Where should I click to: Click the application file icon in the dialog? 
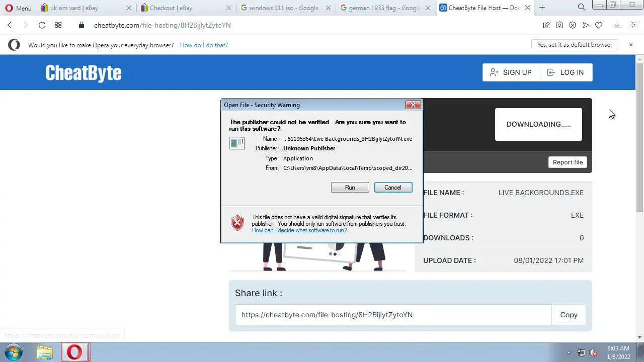pos(237,143)
